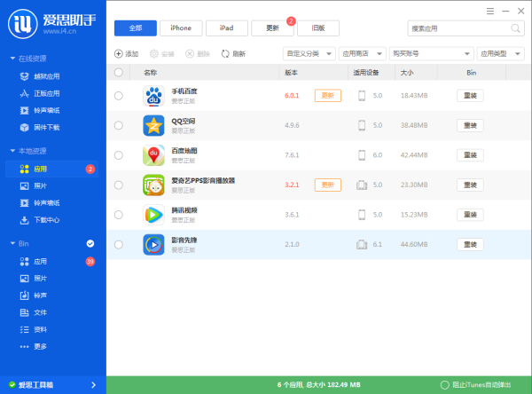Open 文件 under the Bin section
Image resolution: width=532 pixels, height=394 pixels.
[34, 312]
